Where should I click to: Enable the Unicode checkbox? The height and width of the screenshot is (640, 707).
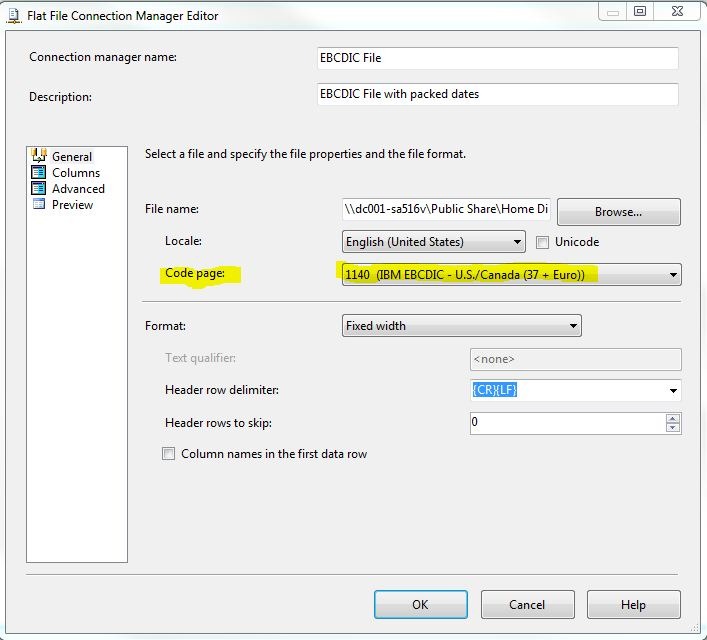click(542, 242)
